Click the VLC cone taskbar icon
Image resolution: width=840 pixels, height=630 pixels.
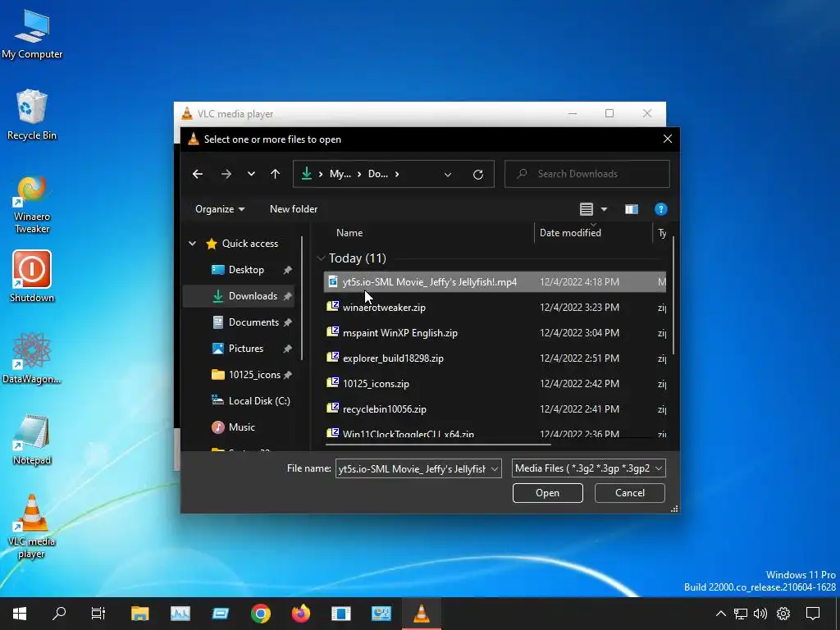421,614
